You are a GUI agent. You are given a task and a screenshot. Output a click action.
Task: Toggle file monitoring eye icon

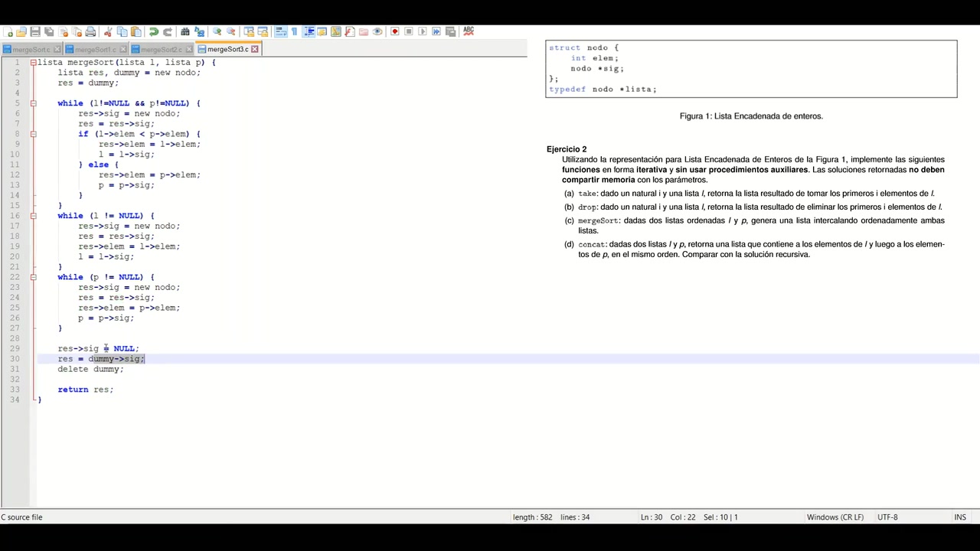(x=377, y=31)
